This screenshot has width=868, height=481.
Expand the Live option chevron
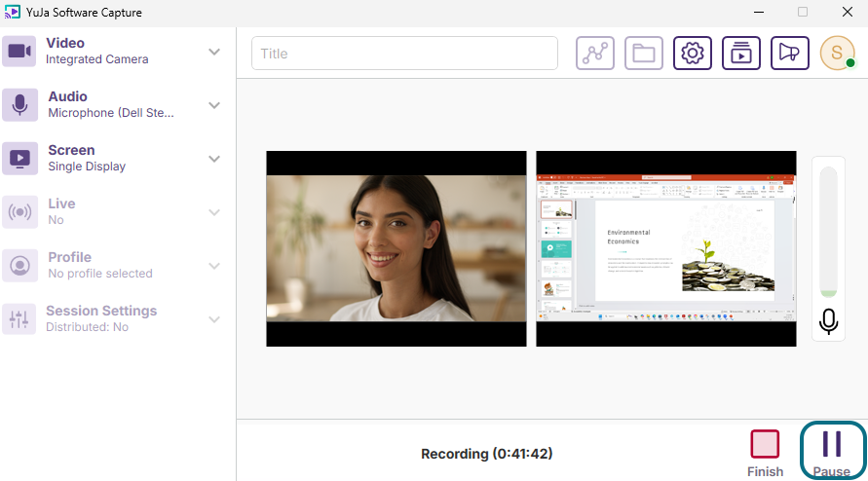(x=214, y=212)
